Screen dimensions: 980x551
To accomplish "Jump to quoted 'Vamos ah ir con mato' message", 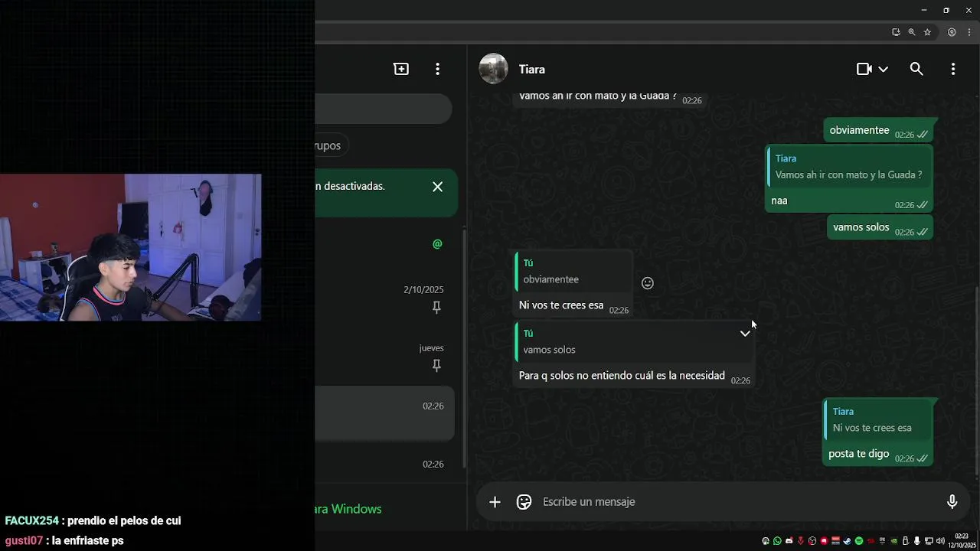I will tap(848, 168).
